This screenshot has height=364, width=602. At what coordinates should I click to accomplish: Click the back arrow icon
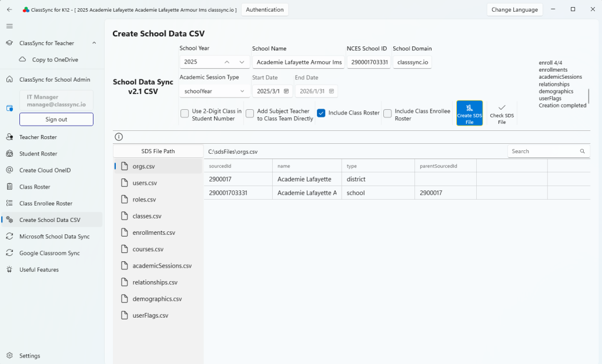(x=9, y=9)
